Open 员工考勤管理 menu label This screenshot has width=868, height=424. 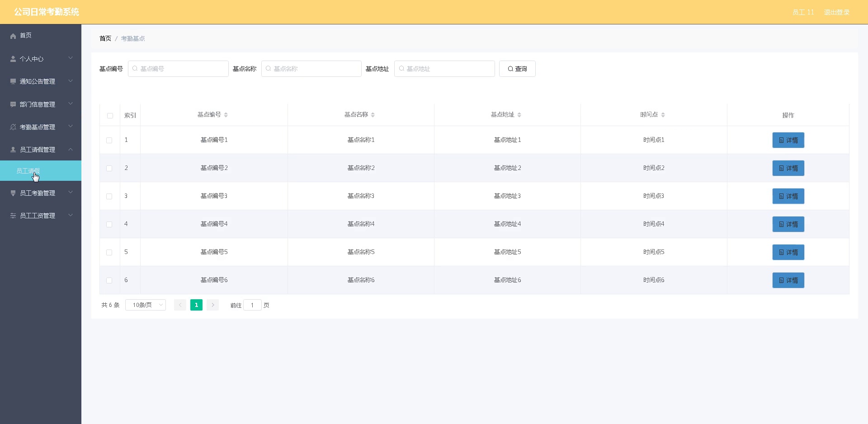pyautogui.click(x=38, y=193)
